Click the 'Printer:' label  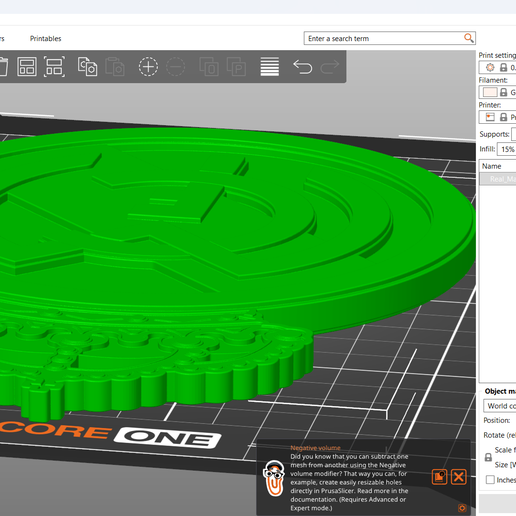pyautogui.click(x=490, y=105)
